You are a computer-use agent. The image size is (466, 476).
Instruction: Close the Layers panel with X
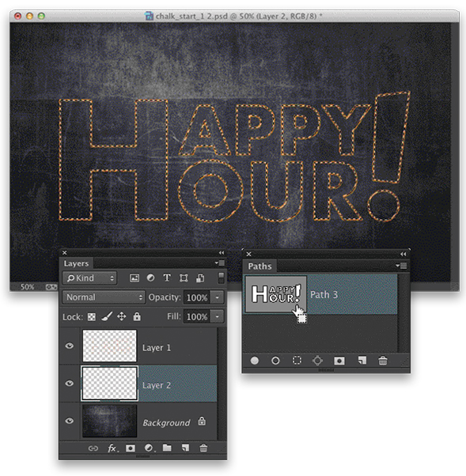coord(64,252)
